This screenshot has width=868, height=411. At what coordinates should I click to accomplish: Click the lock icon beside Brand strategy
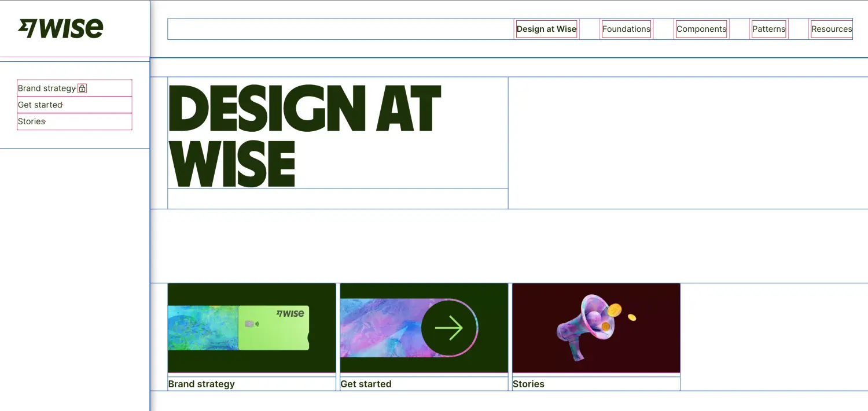(x=82, y=88)
